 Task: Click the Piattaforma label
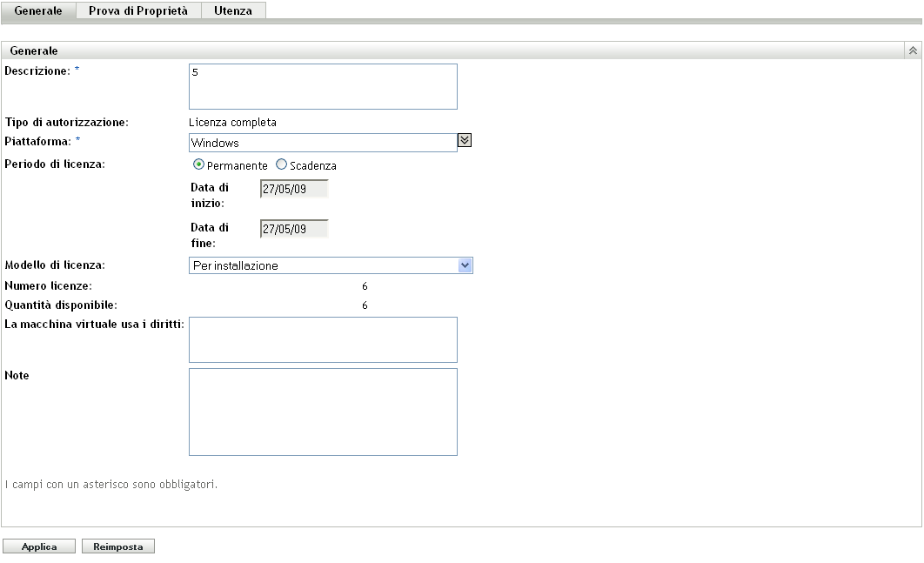37,142
